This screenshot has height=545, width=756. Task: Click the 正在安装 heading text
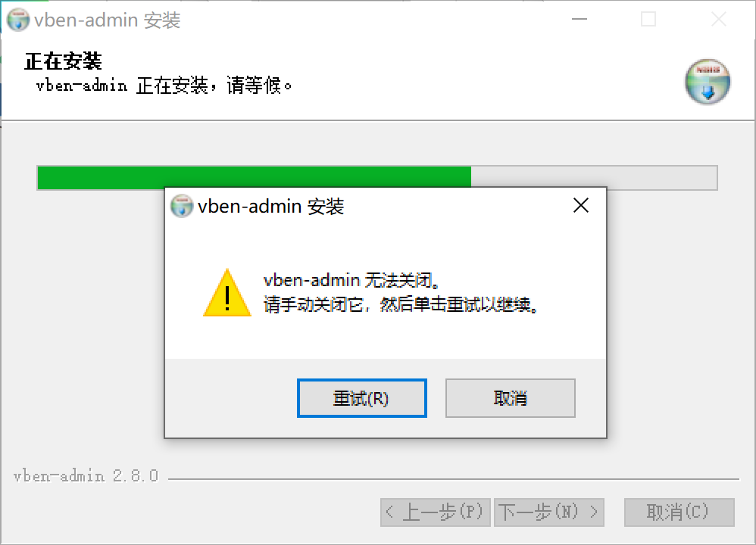click(63, 61)
